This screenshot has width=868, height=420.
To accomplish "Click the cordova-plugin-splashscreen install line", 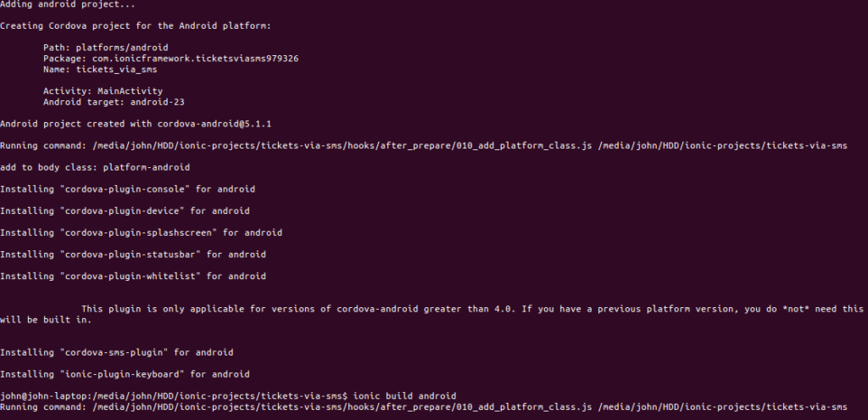I will pyautogui.click(x=142, y=232).
